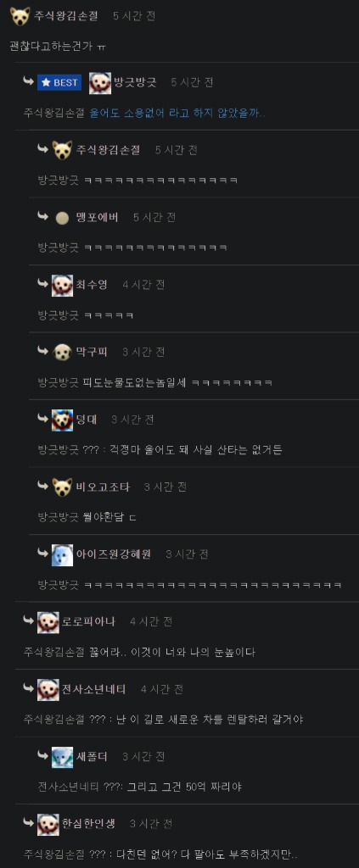Screen dimensions: 359x868
Task: Click the reply arrow beside 새폴더
Action: 42,754
